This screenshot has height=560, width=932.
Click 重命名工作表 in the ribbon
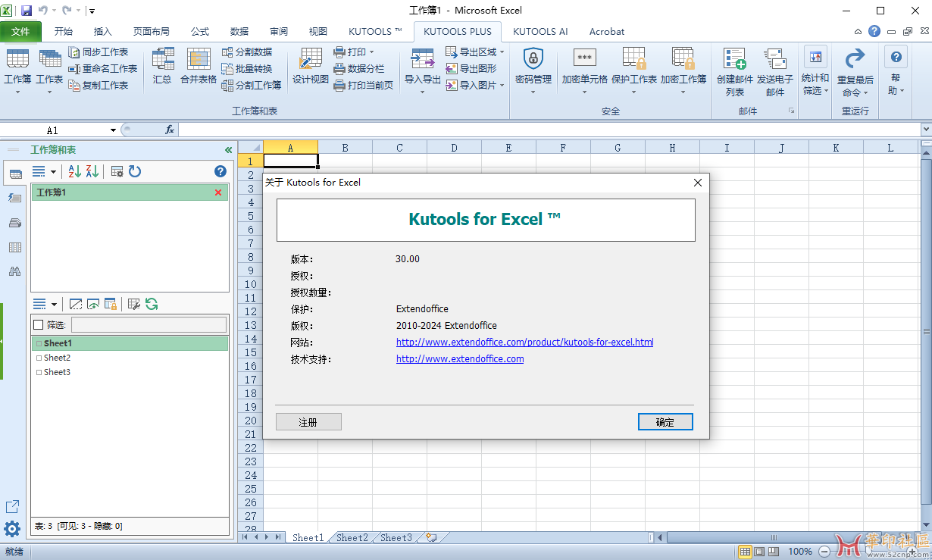click(x=103, y=69)
